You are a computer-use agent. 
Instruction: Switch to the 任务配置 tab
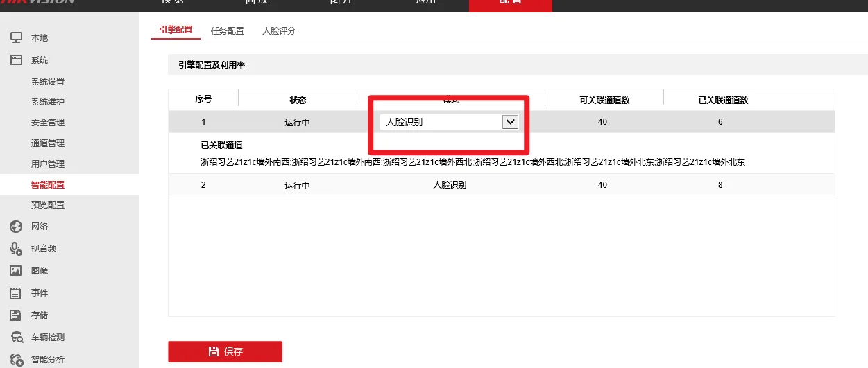tap(227, 31)
